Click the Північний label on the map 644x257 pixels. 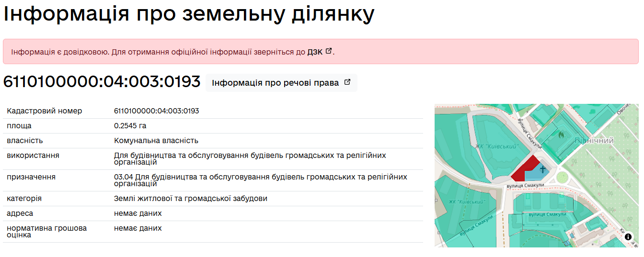click(594, 141)
